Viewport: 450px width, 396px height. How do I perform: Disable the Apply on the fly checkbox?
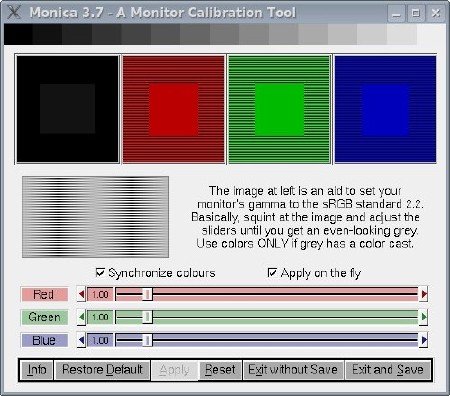[272, 272]
